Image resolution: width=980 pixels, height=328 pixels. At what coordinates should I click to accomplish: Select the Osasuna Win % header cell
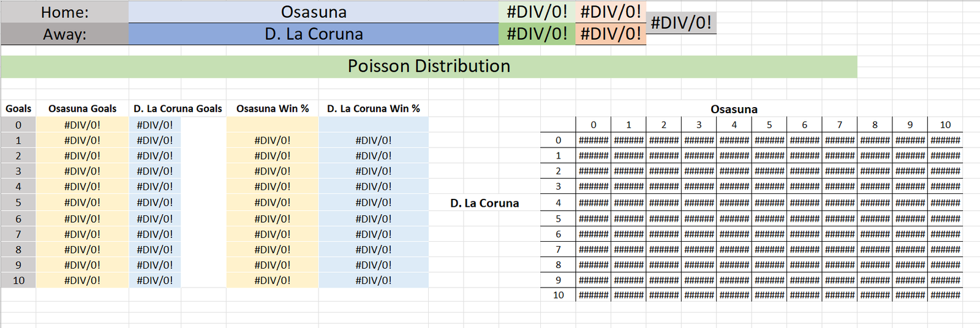pyautogui.click(x=273, y=108)
